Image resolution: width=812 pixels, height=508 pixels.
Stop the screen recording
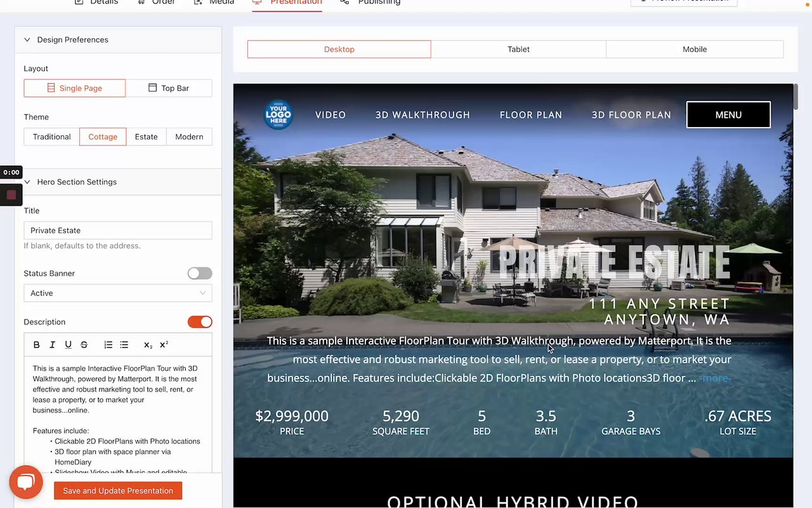point(11,195)
